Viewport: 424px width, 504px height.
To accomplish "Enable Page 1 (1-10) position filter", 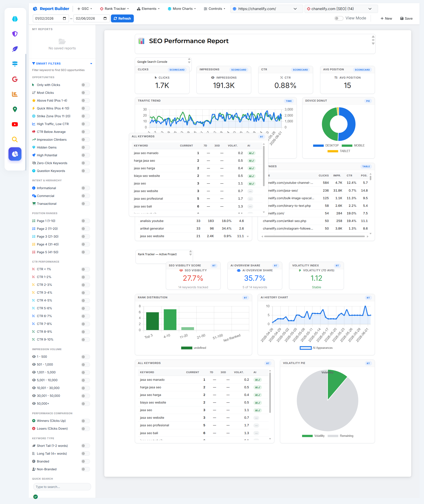I will 85,221.
